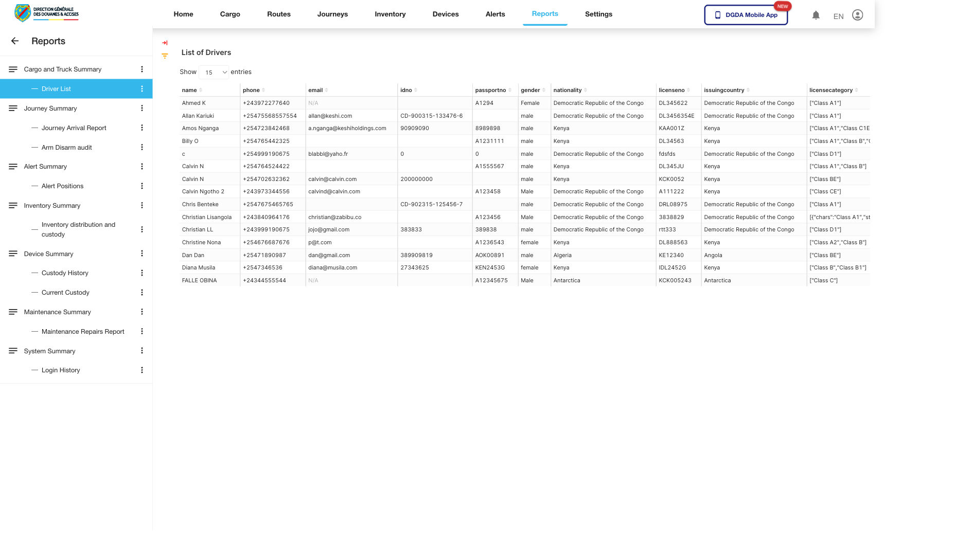Open the user account profile icon
The height and width of the screenshot is (560, 972).
(857, 15)
